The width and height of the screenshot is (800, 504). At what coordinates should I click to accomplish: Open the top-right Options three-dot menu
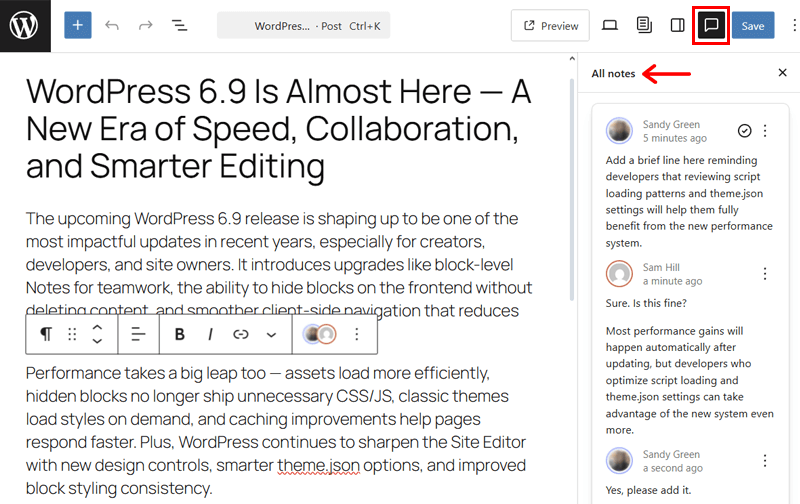click(x=794, y=26)
